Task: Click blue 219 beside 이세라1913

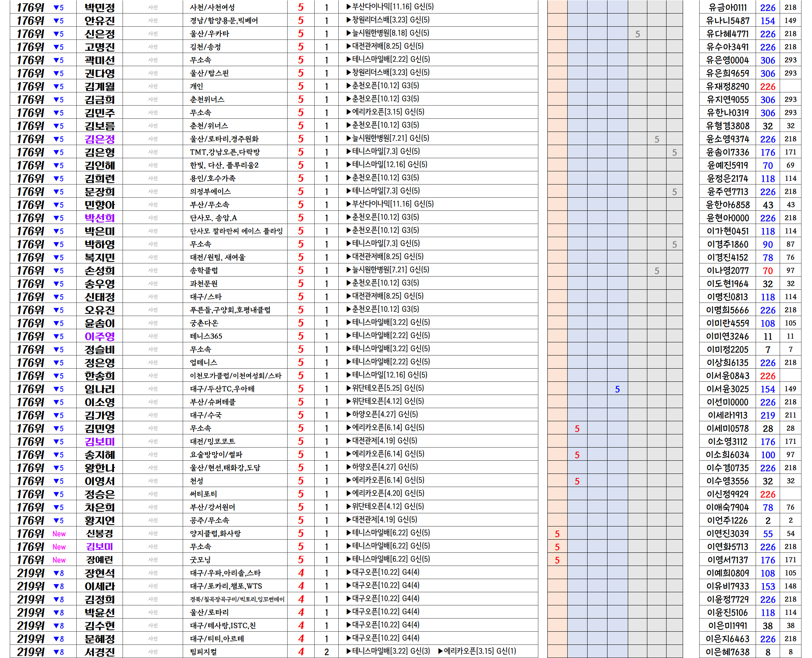Action: pos(768,415)
